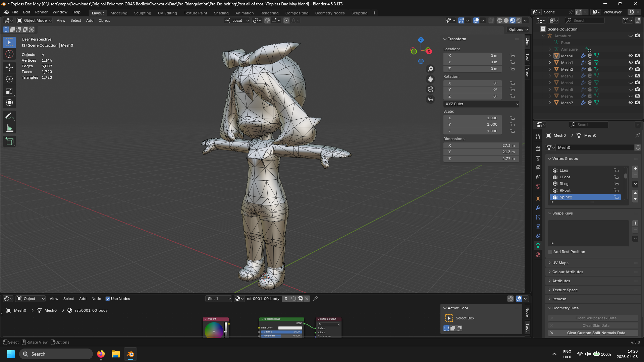
Task: Click the Windows Start button
Action: (11, 354)
